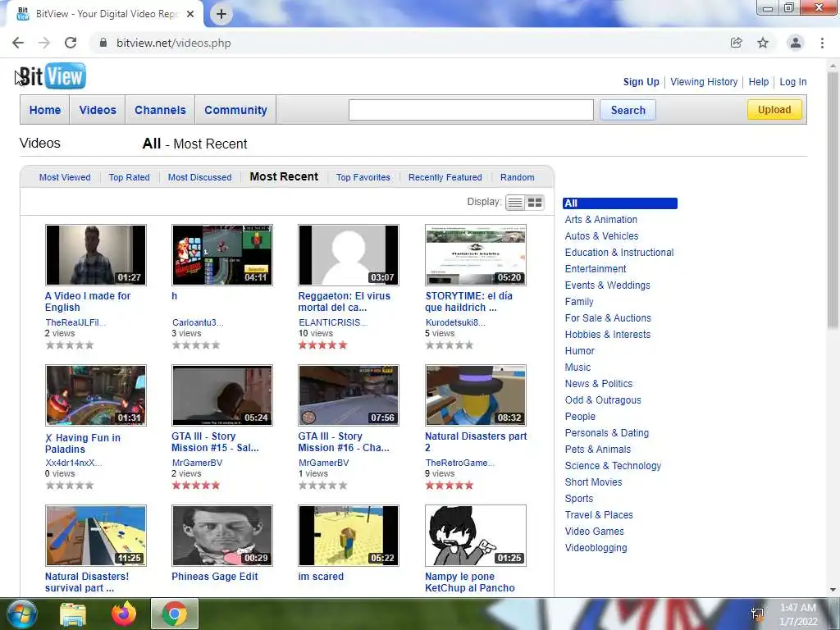Click the lock icon in address bar
This screenshot has width=840, height=630.
point(103,43)
